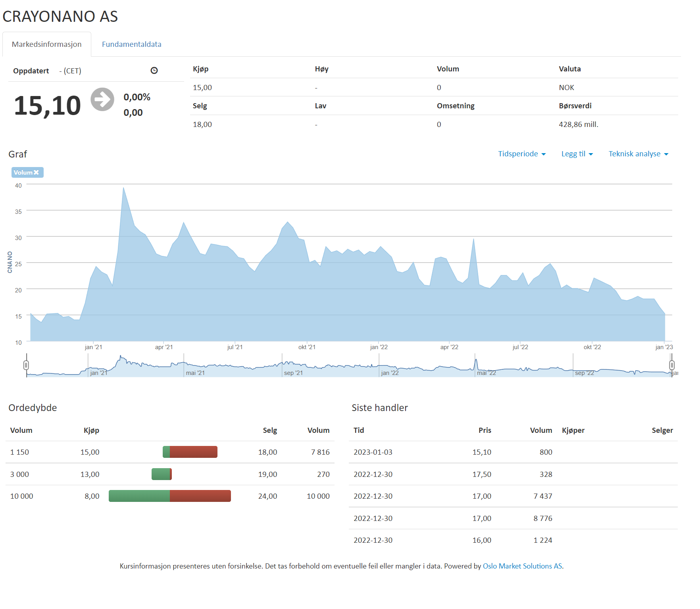Click the ask volume 7 816
Viewport: 700px width, 609px height.
(x=320, y=452)
